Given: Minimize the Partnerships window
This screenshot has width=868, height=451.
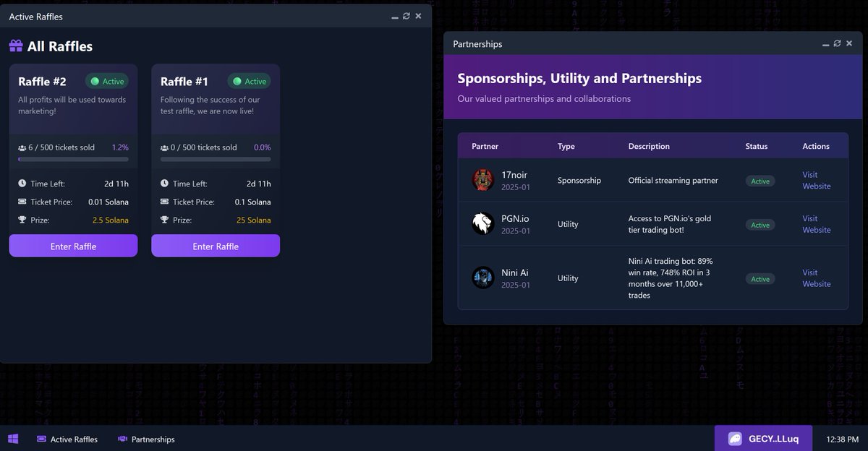Looking at the screenshot, I should [826, 43].
